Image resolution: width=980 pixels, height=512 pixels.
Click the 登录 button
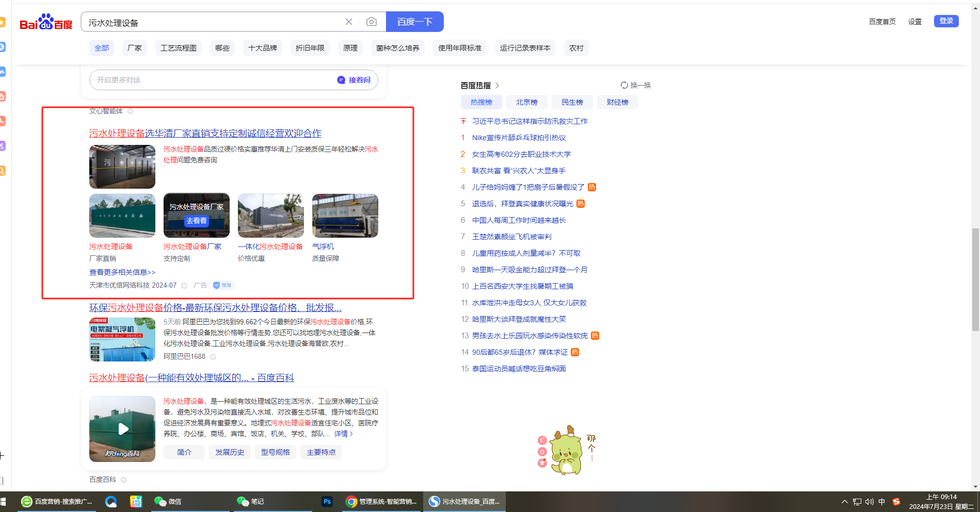coord(946,21)
